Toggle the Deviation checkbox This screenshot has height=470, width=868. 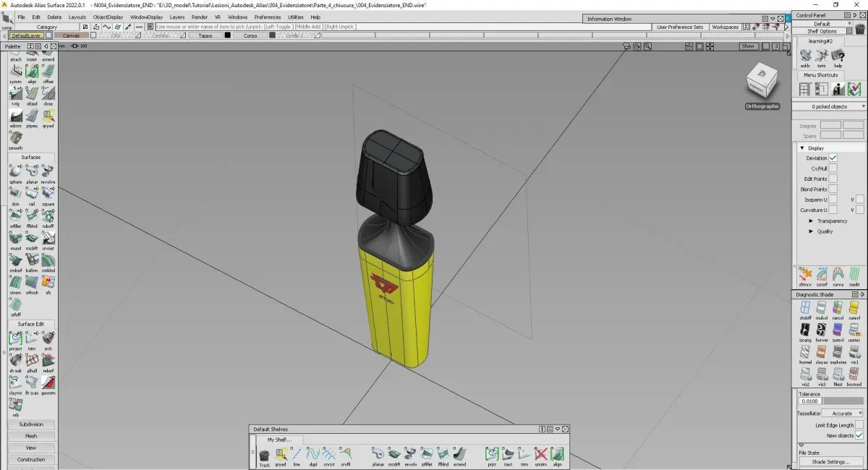[833, 158]
